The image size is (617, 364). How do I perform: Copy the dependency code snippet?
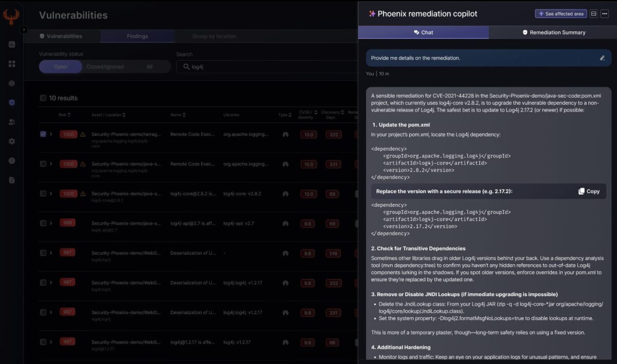(x=589, y=191)
